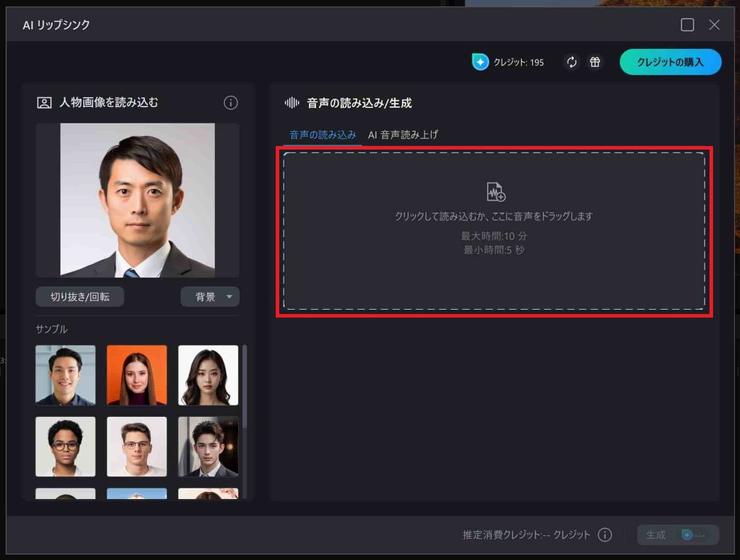The height and width of the screenshot is (560, 740).
Task: Click the サンプル heading
Action: [x=52, y=329]
